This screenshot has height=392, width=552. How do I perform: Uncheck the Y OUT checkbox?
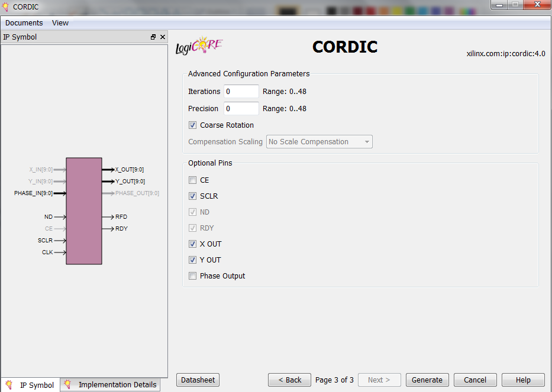pos(192,260)
